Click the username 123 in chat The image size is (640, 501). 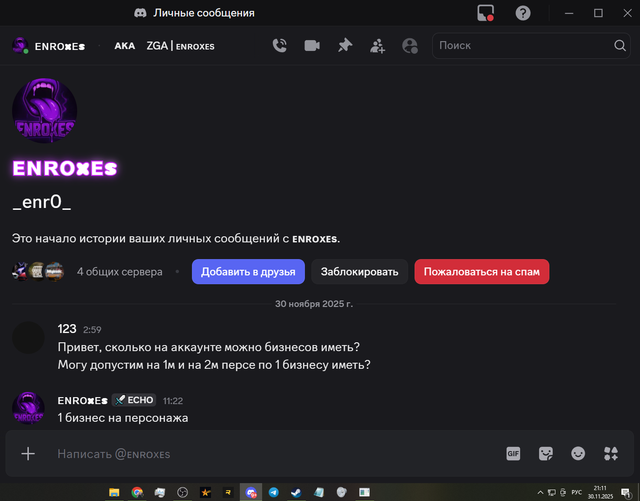[x=67, y=329]
